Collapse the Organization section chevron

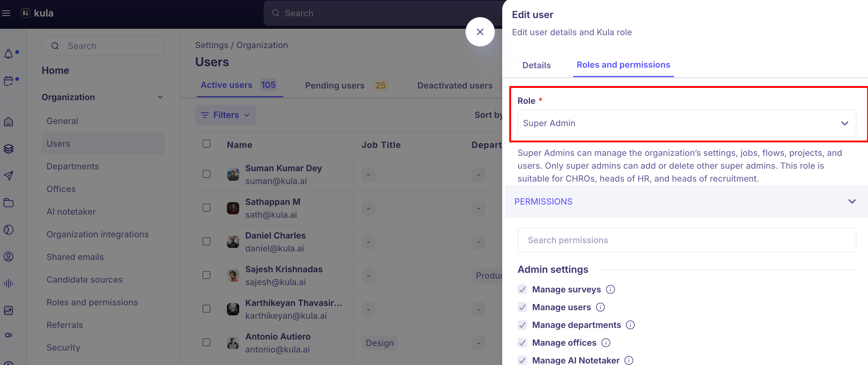pyautogui.click(x=160, y=97)
